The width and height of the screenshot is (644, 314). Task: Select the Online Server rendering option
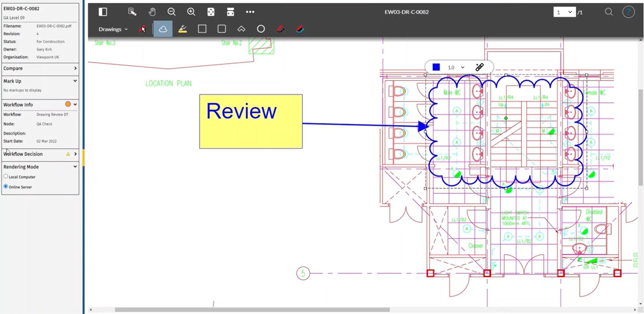[5, 186]
